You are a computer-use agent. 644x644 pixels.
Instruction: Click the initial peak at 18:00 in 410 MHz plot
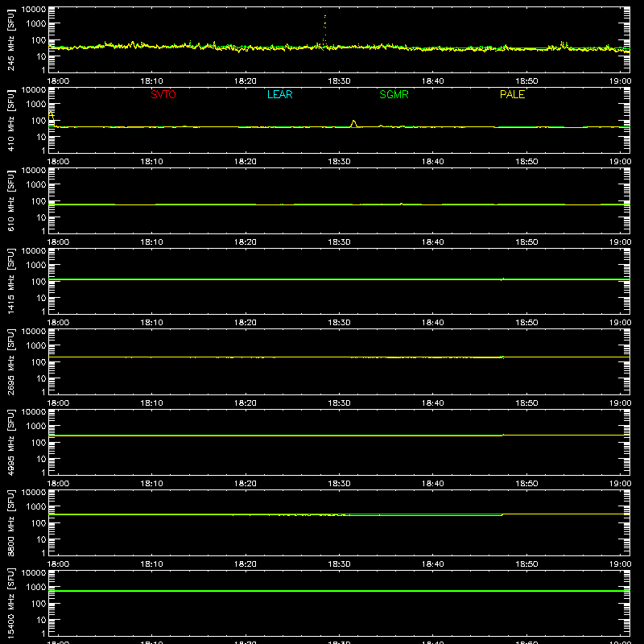52,118
